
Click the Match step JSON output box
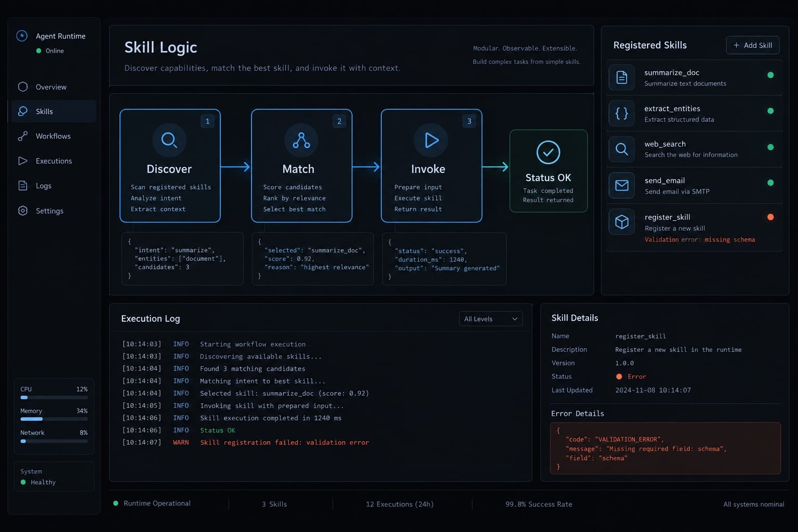click(313, 259)
